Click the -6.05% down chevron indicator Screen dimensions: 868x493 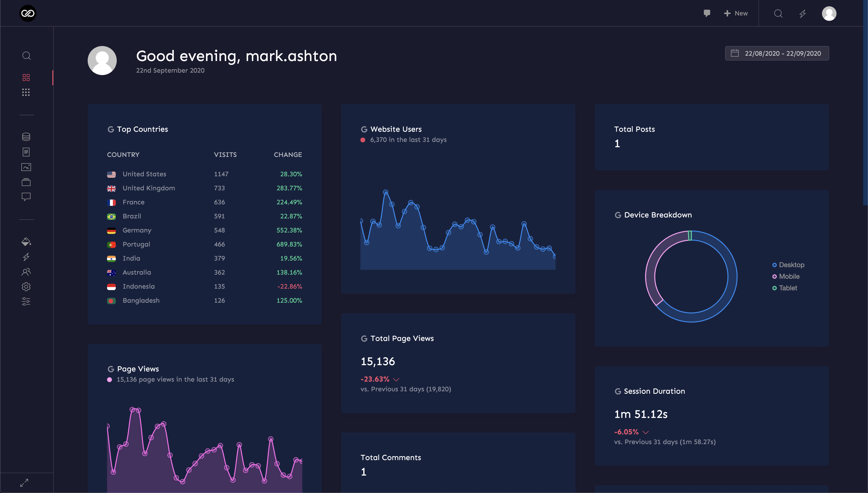pos(645,432)
